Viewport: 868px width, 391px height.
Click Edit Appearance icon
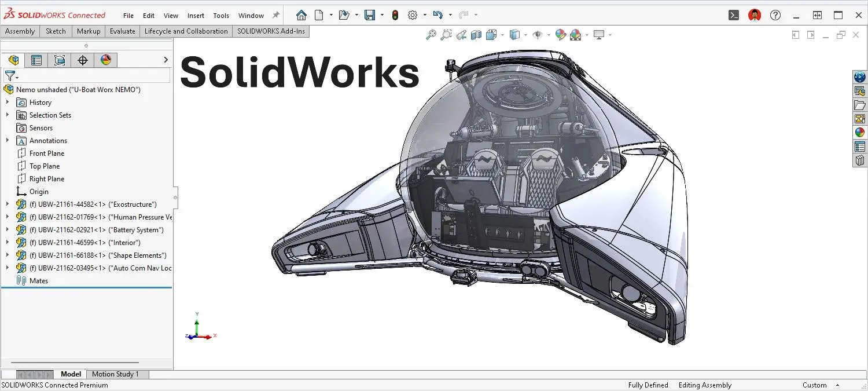tap(560, 35)
